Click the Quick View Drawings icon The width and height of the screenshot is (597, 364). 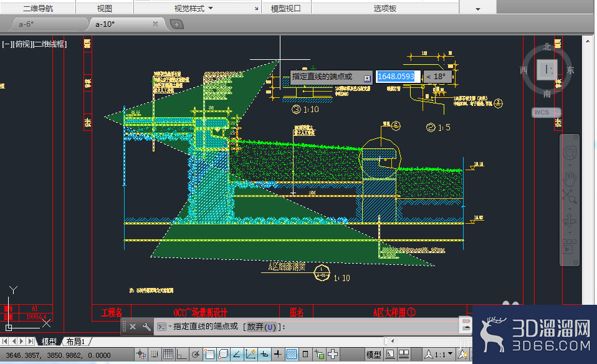[404, 355]
